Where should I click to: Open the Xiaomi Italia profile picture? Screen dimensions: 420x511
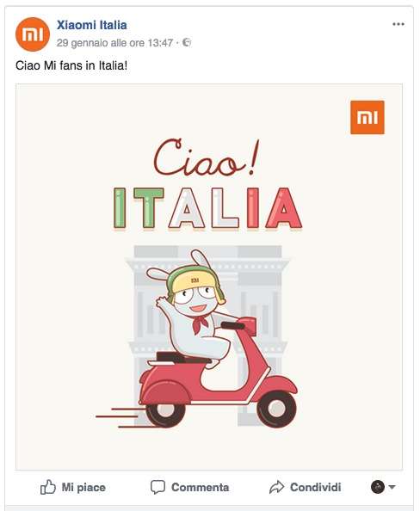33,34
